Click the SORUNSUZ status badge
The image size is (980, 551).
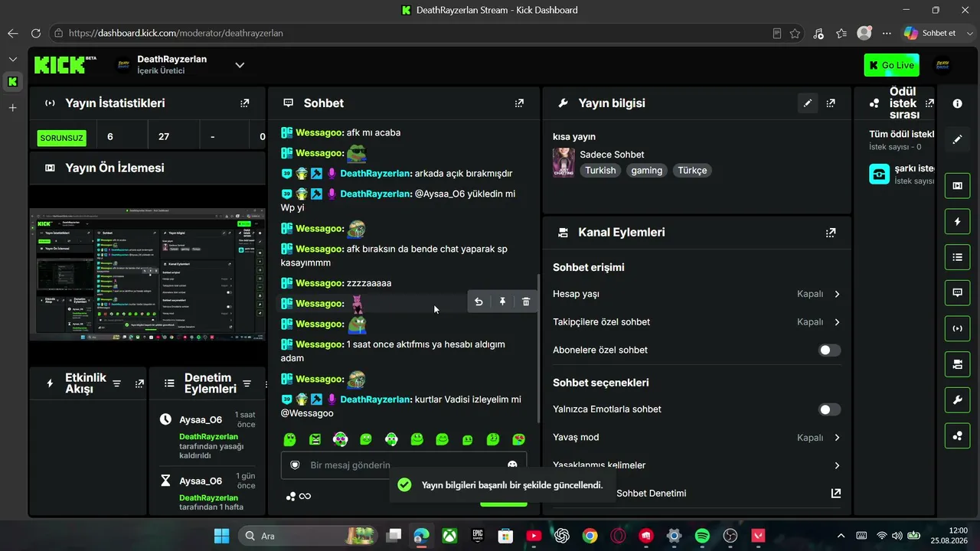[x=62, y=138]
